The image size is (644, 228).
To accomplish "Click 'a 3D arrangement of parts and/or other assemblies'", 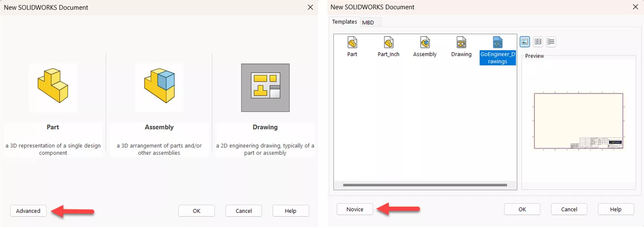I will pyautogui.click(x=159, y=149).
